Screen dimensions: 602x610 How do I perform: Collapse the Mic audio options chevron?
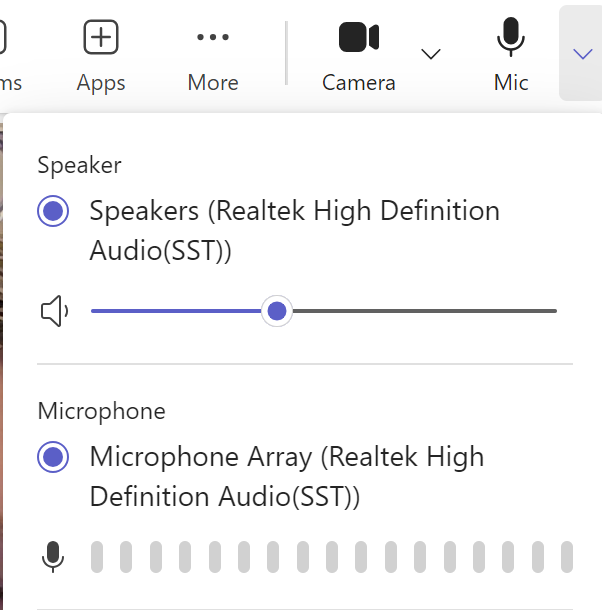tap(583, 54)
